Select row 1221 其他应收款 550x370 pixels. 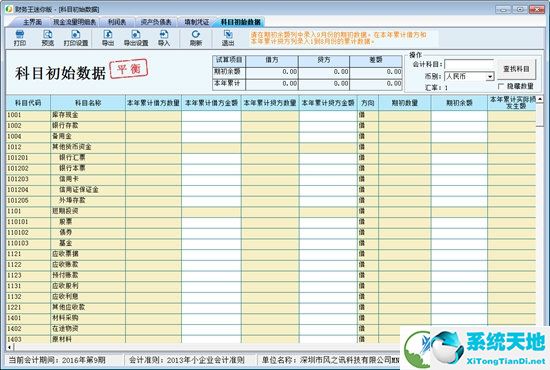(271, 308)
